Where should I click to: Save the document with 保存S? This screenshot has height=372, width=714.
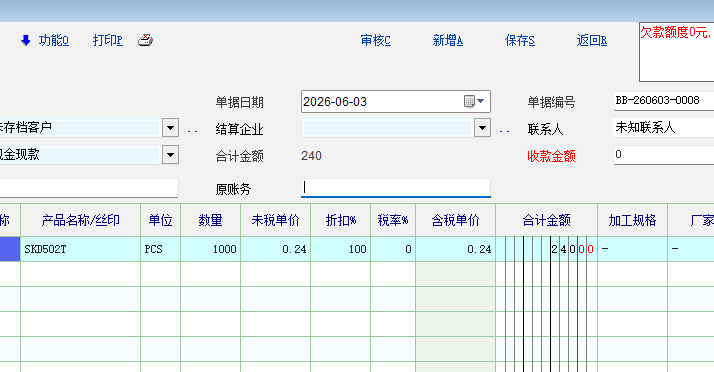(520, 41)
